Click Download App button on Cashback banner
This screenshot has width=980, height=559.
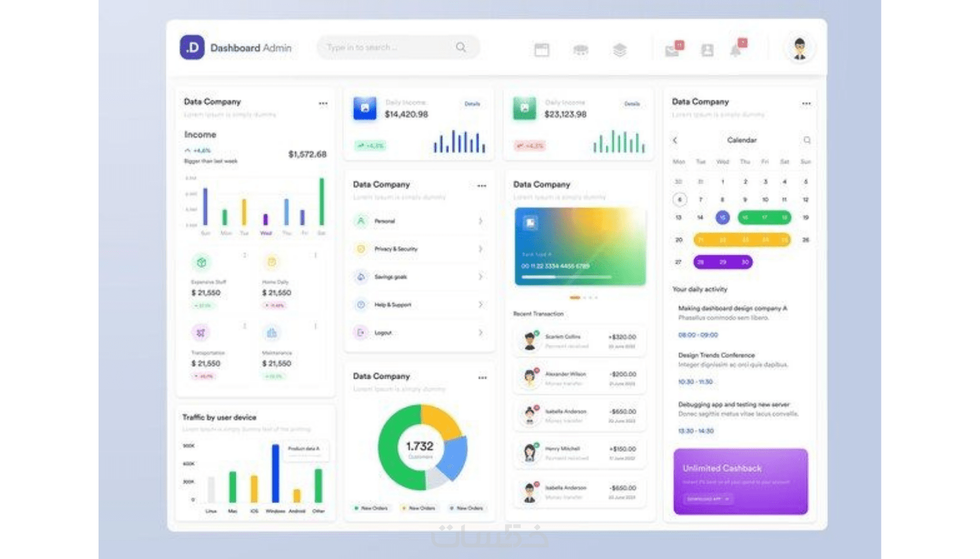pyautogui.click(x=708, y=499)
